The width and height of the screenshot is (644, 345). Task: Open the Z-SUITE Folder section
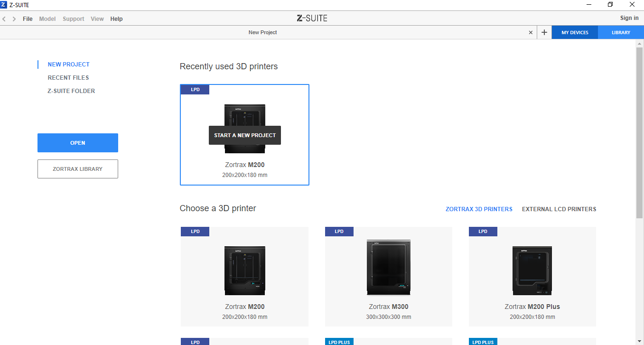pos(71,91)
